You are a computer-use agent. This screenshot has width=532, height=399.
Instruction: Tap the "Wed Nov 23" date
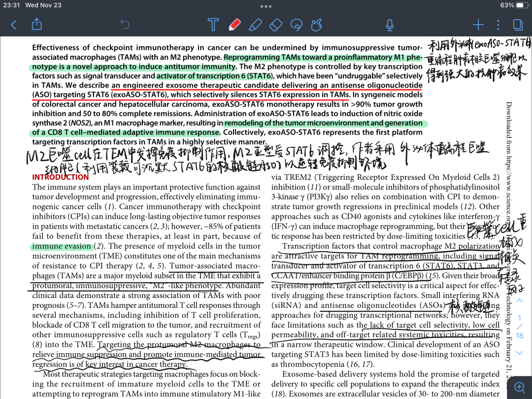pyautogui.click(x=43, y=5)
